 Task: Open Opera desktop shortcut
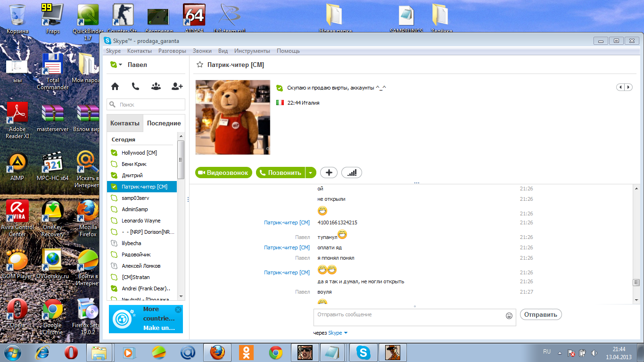click(x=17, y=313)
